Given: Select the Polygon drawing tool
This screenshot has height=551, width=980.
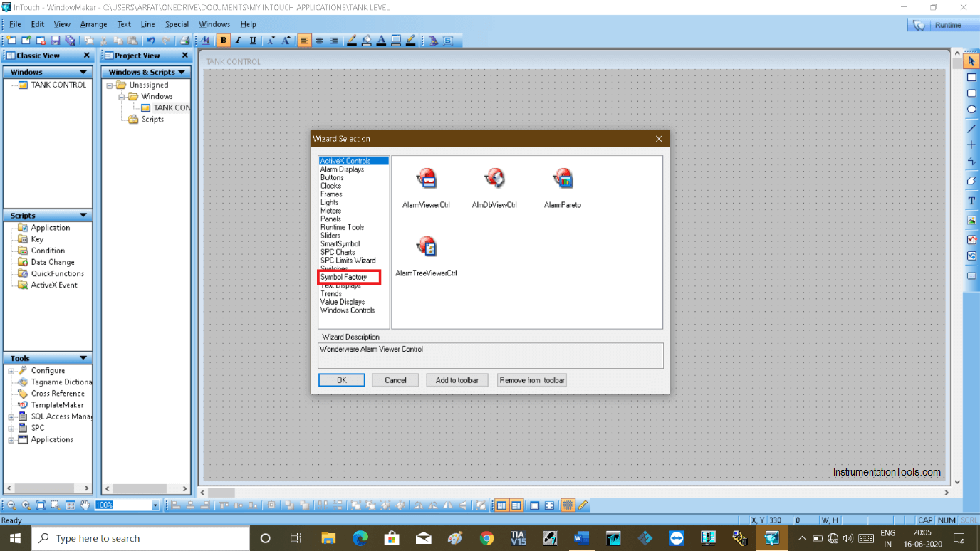Looking at the screenshot, I should pos(971,181).
